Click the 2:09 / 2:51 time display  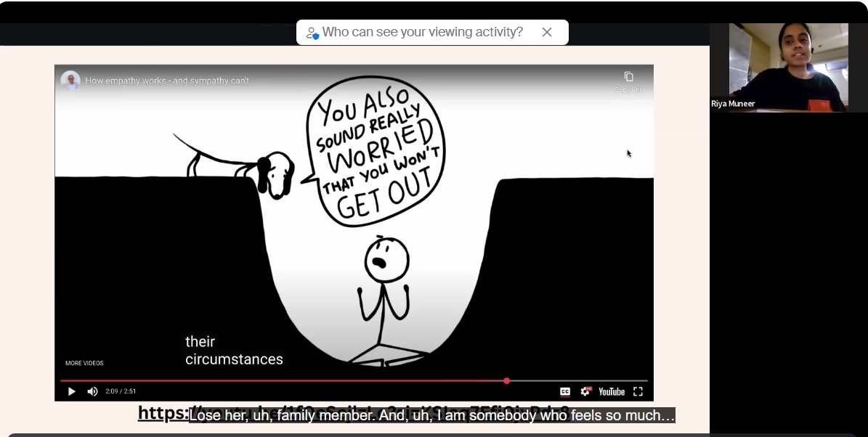[121, 391]
